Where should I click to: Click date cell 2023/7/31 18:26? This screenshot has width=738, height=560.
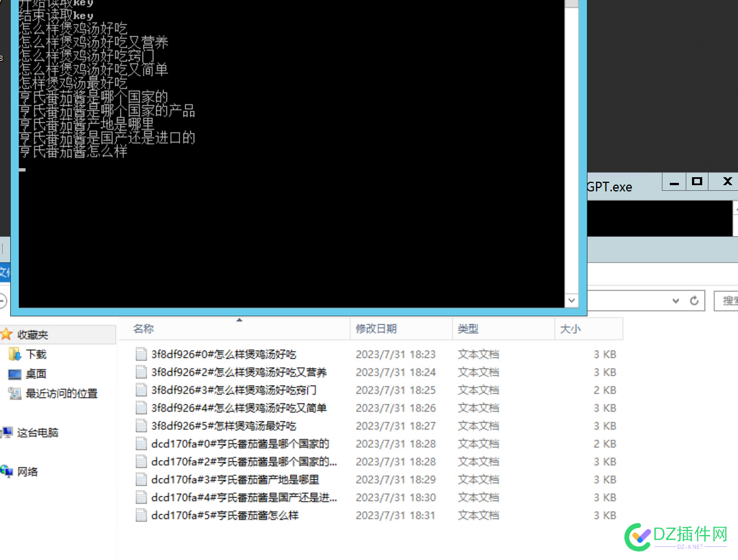click(x=395, y=408)
